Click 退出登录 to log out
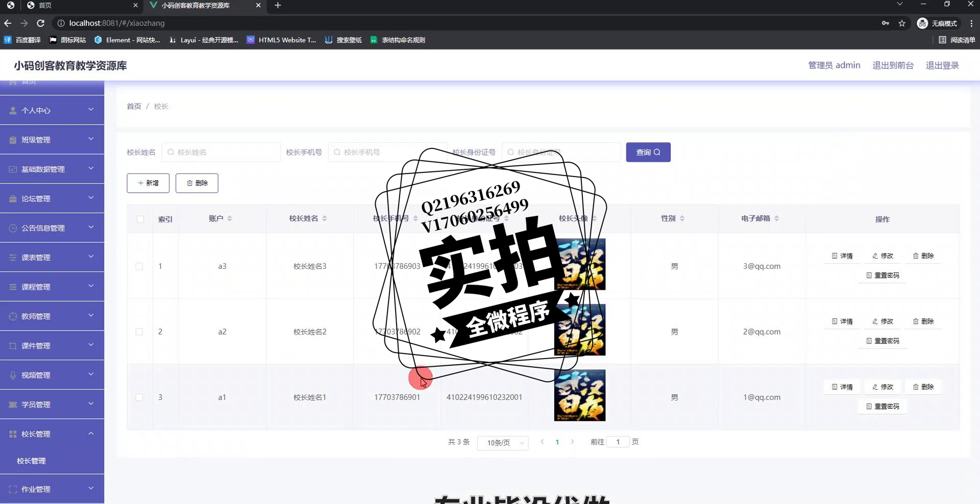The width and height of the screenshot is (980, 504). pos(942,65)
